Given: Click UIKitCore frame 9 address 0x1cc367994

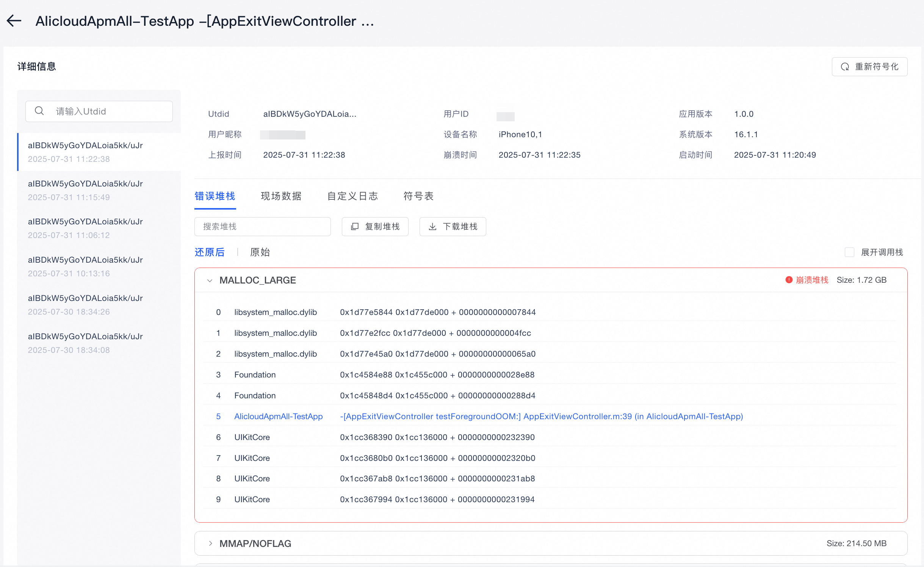Looking at the screenshot, I should (x=366, y=499).
